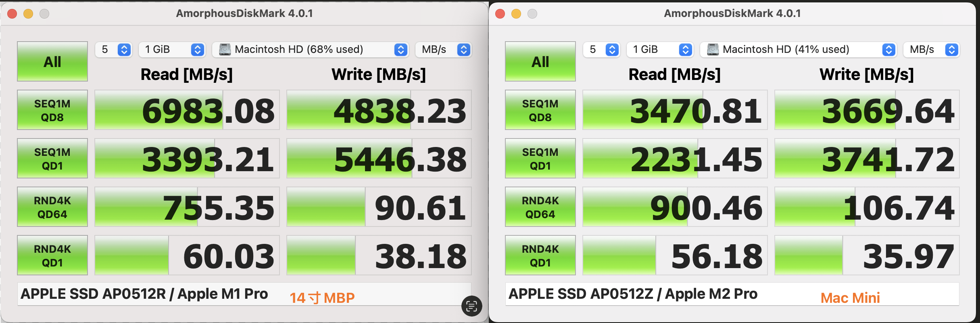
Task: Run the SEQ1M QD8 test in the M2 Pro window
Action: (540, 110)
